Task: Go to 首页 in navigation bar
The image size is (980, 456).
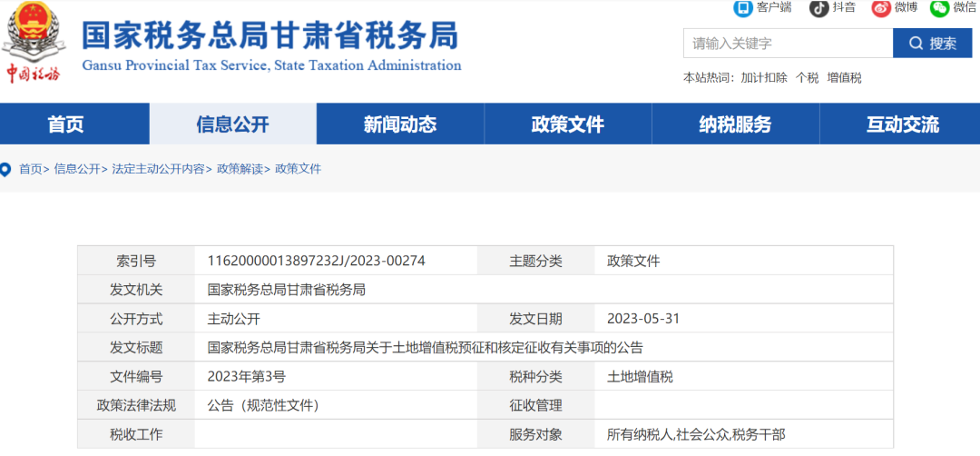Action: point(65,124)
